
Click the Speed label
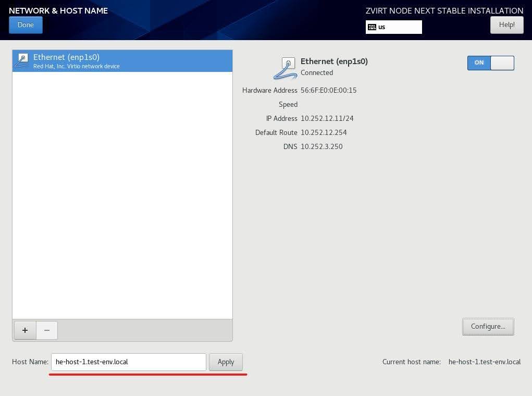[x=288, y=105]
